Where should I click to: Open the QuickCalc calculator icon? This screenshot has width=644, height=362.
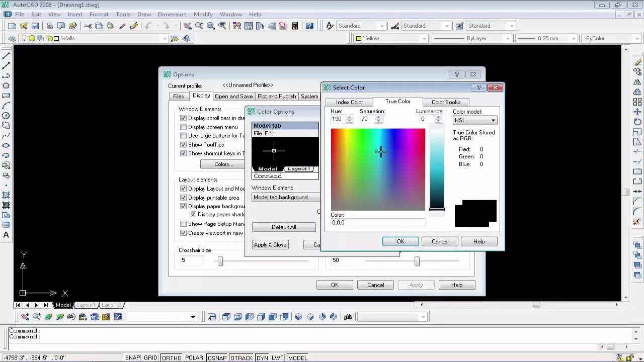point(295,26)
